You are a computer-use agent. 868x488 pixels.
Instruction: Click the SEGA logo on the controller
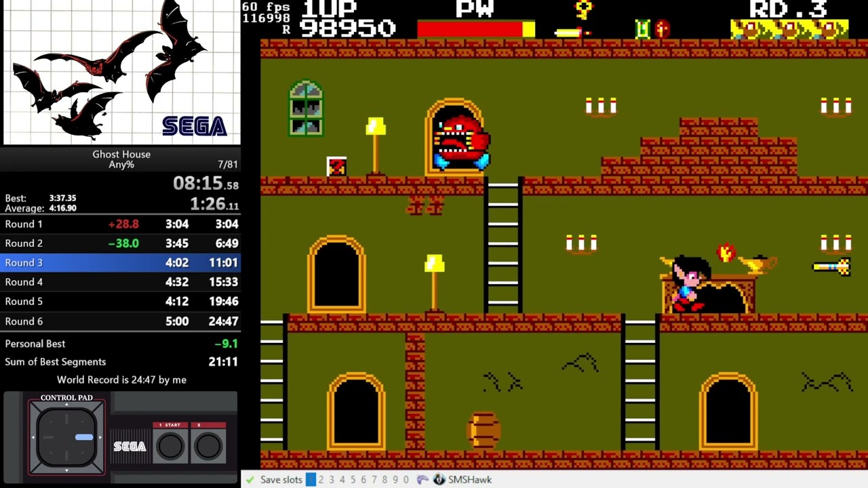point(130,446)
